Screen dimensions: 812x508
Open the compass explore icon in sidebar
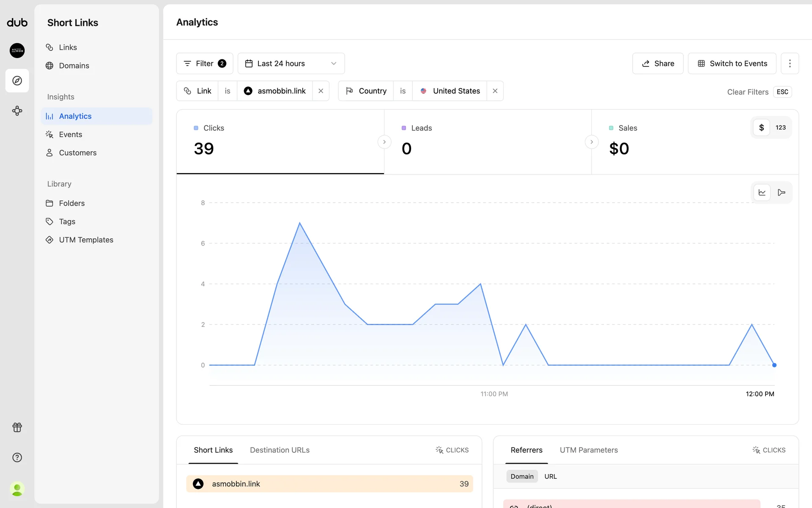(17, 80)
